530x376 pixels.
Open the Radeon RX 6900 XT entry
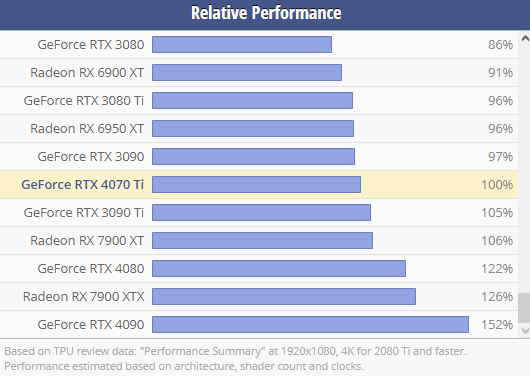point(87,73)
